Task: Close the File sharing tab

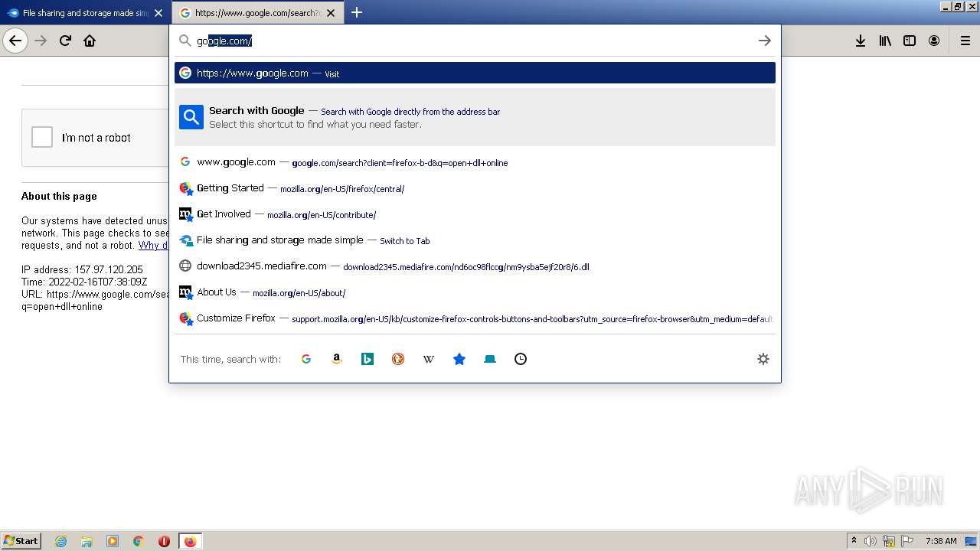Action: click(158, 13)
